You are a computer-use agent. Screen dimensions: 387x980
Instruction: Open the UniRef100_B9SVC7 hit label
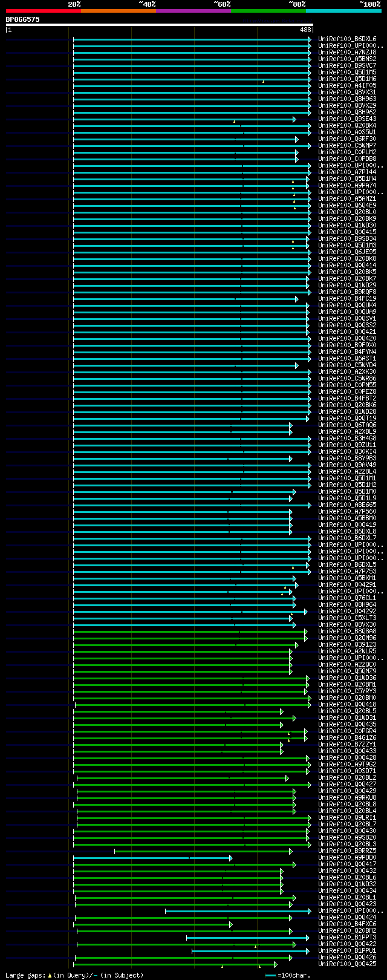coord(347,66)
